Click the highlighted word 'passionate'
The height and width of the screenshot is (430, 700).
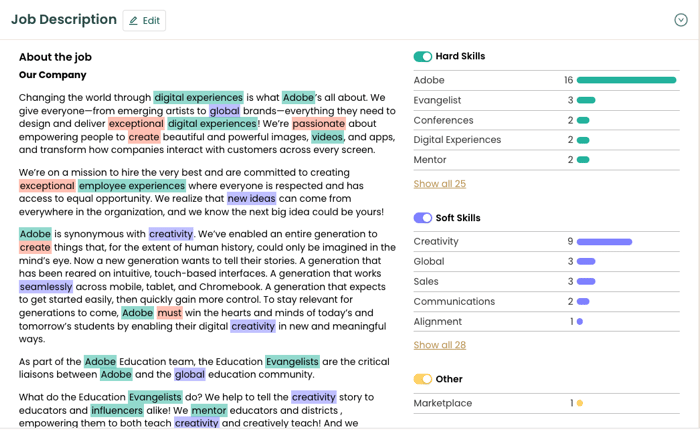click(319, 124)
